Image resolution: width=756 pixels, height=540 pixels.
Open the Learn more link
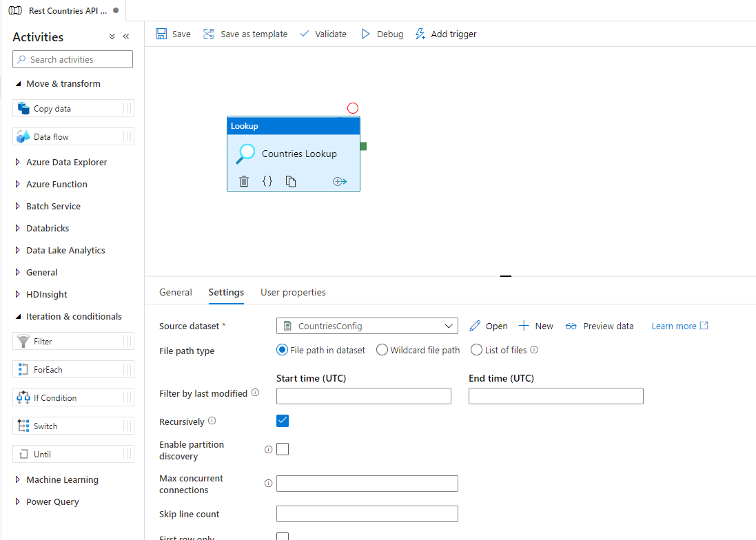pyautogui.click(x=680, y=326)
